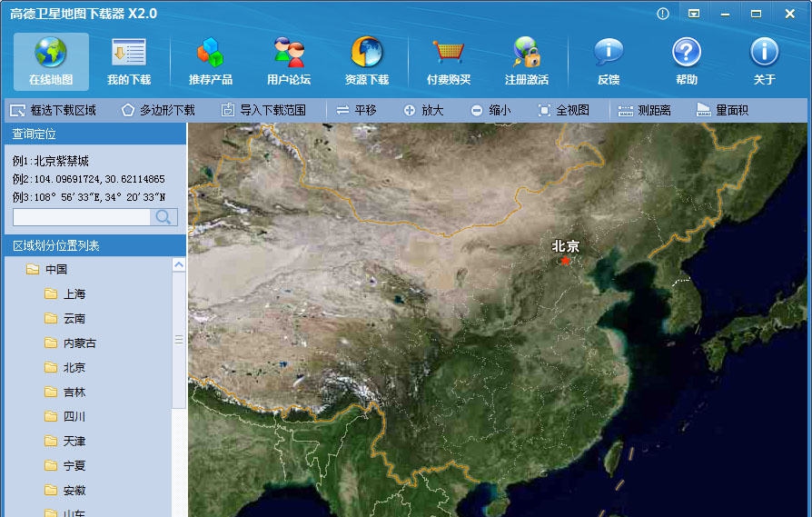This screenshot has width=812, height=517.
Task: Click example coordinates 例2:104.09691724
Action: click(x=88, y=179)
